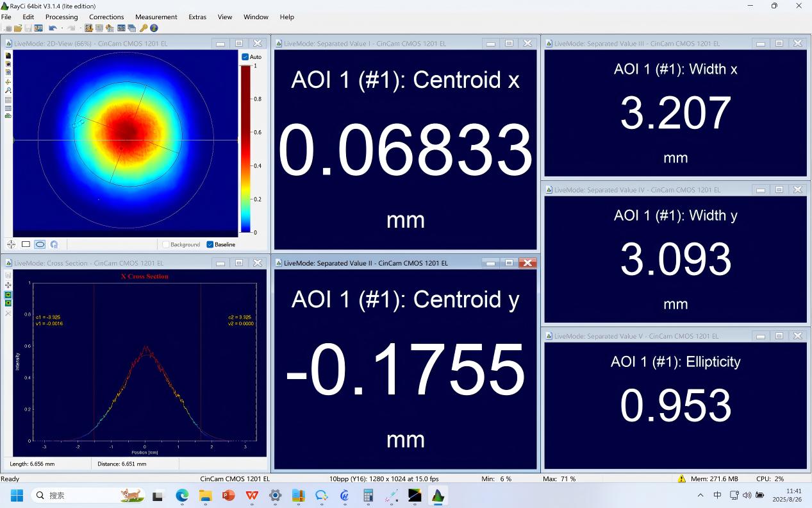Click the stacked windows icon in main toolbar

coord(132,28)
